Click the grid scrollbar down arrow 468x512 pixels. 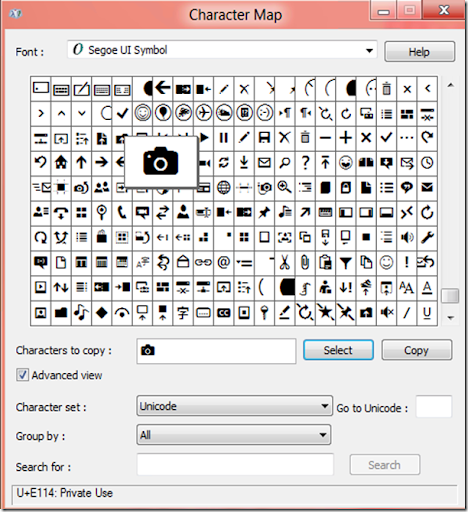tap(450, 318)
